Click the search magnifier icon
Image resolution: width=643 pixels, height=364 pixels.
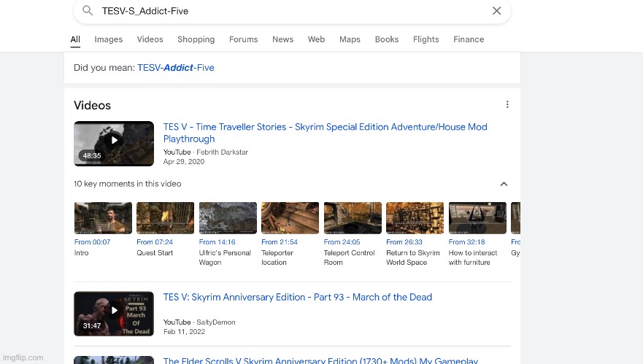point(88,10)
